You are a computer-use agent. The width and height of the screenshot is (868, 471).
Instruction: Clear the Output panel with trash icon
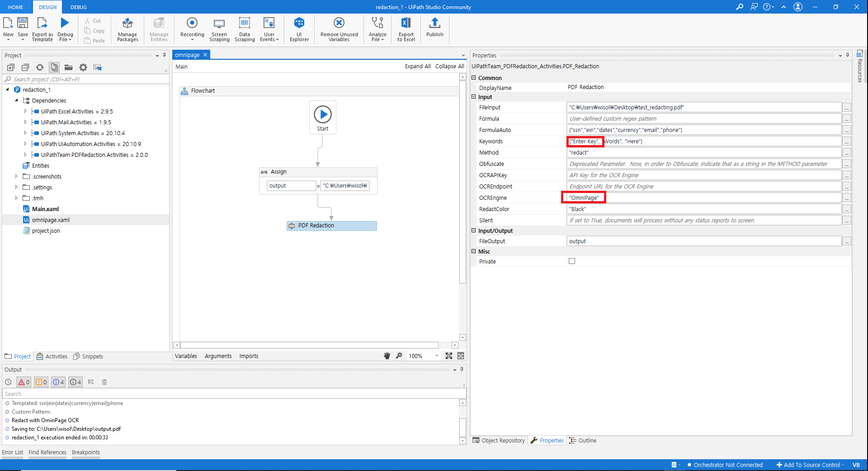pos(104,382)
